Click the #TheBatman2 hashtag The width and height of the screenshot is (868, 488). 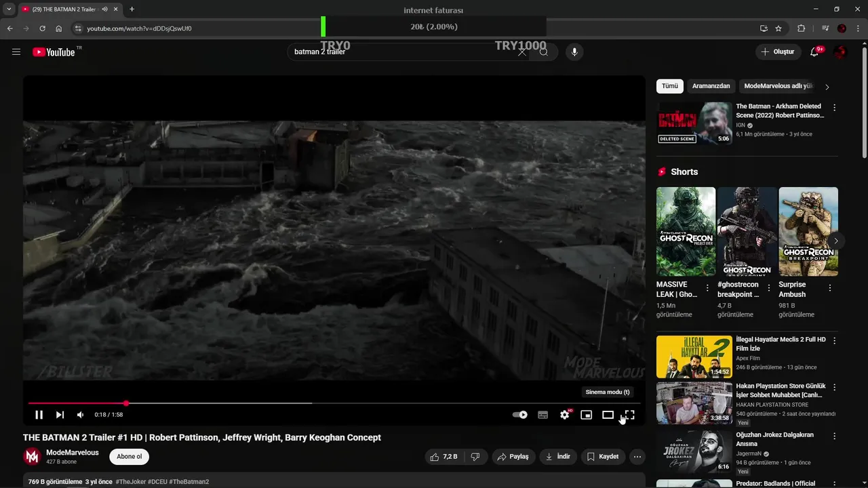click(x=189, y=482)
